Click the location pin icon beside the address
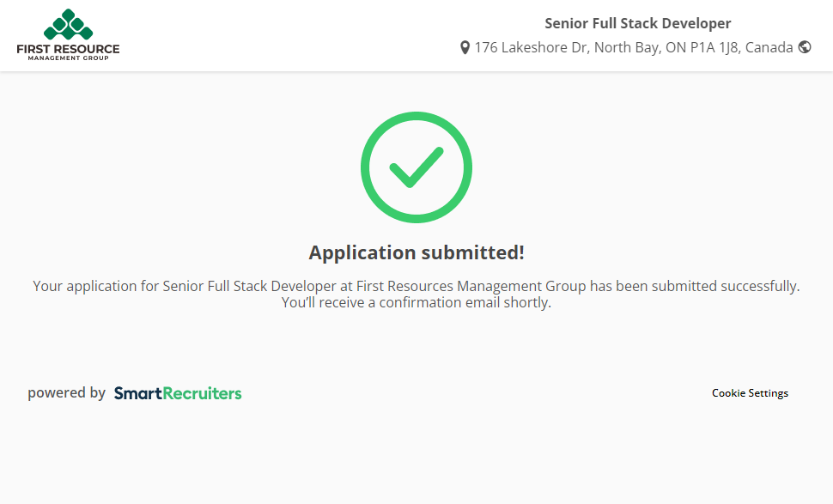 click(465, 48)
